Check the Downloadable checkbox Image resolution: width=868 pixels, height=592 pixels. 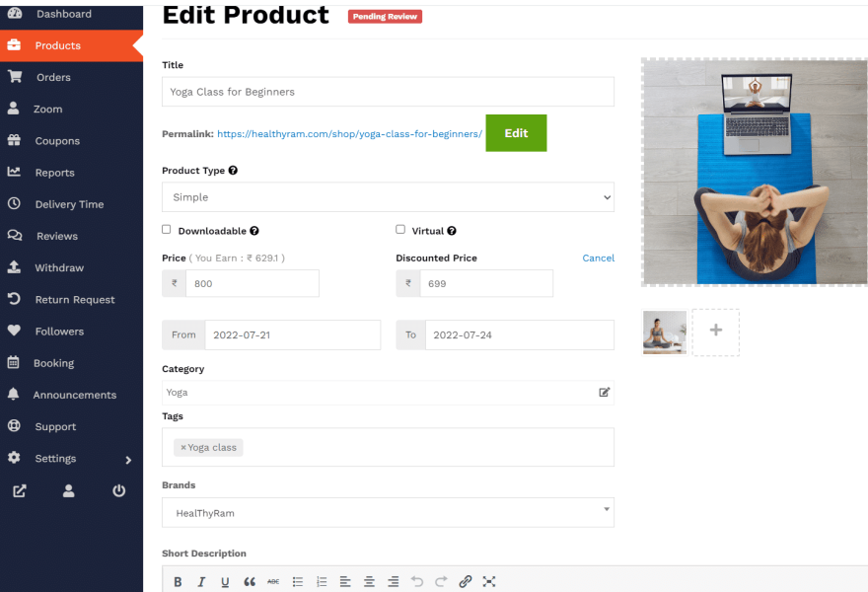tap(166, 229)
